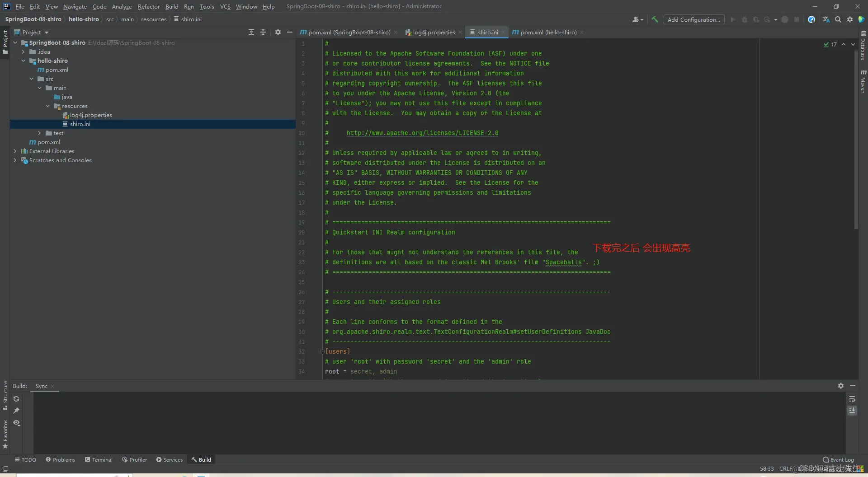Hide the Project tool window
868x477 pixels.
(x=290, y=32)
